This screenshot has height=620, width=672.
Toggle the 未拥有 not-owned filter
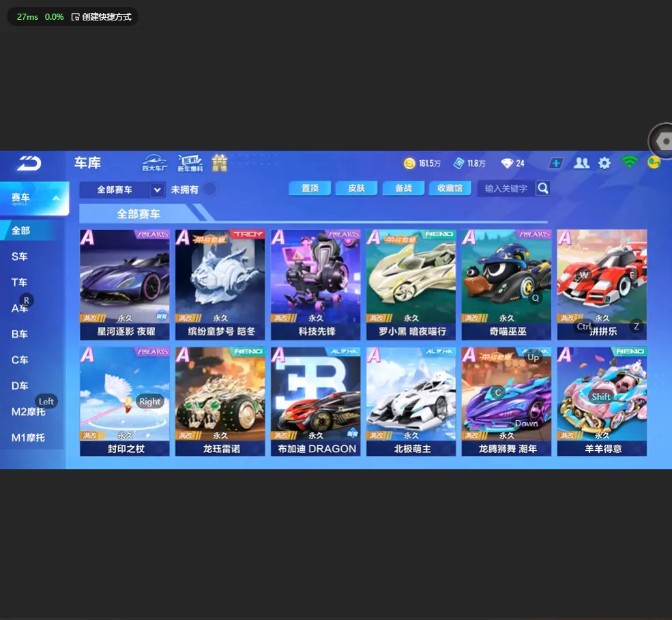209,189
